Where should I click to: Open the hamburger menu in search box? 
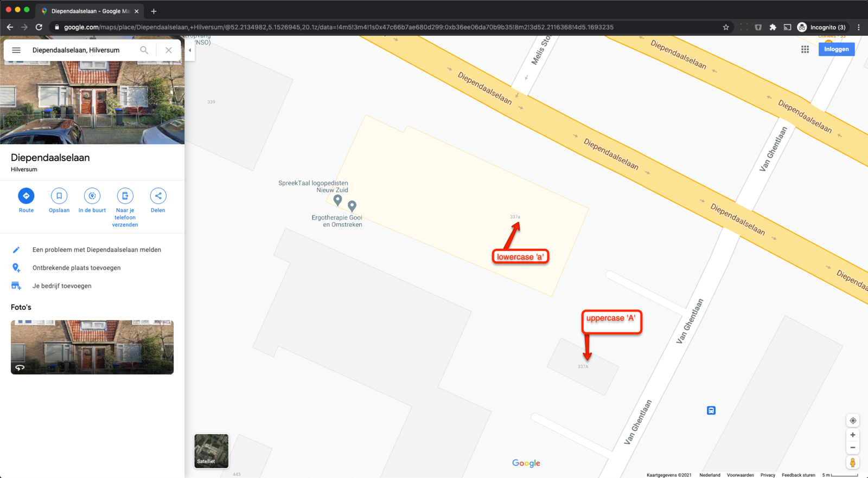(x=16, y=50)
